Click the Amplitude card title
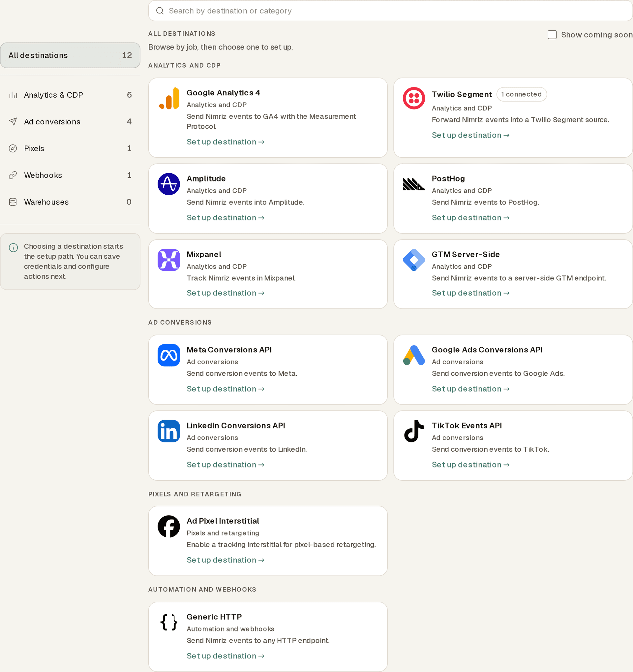The height and width of the screenshot is (672, 633). [206, 178]
